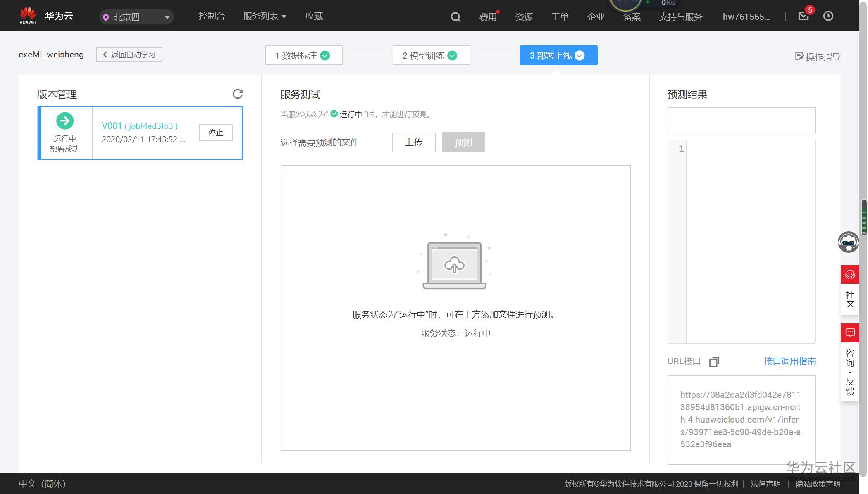Click the Huawei Cloud logo

(x=28, y=15)
